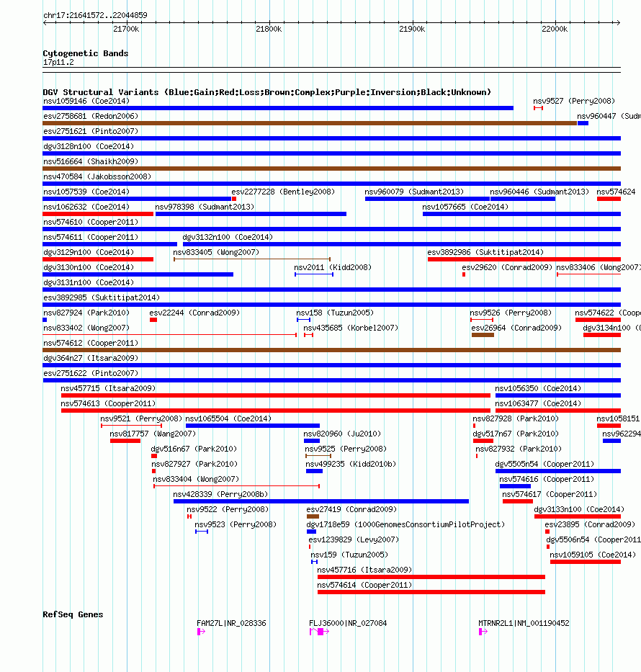Click the nsv960079 (Sudmant2013) label
This screenshot has height=672, width=641.
pyautogui.click(x=414, y=192)
